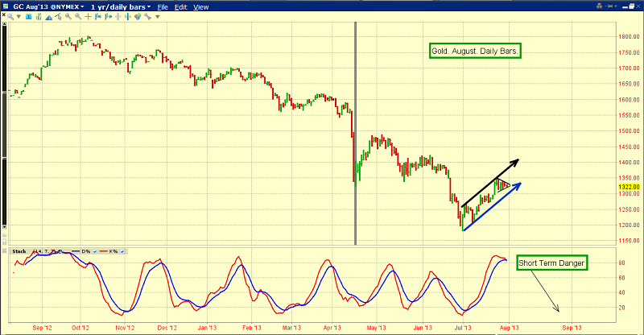Click the stacked cubes icon in title bar
This screenshot has height=335, width=644.
pyautogui.click(x=599, y=6)
